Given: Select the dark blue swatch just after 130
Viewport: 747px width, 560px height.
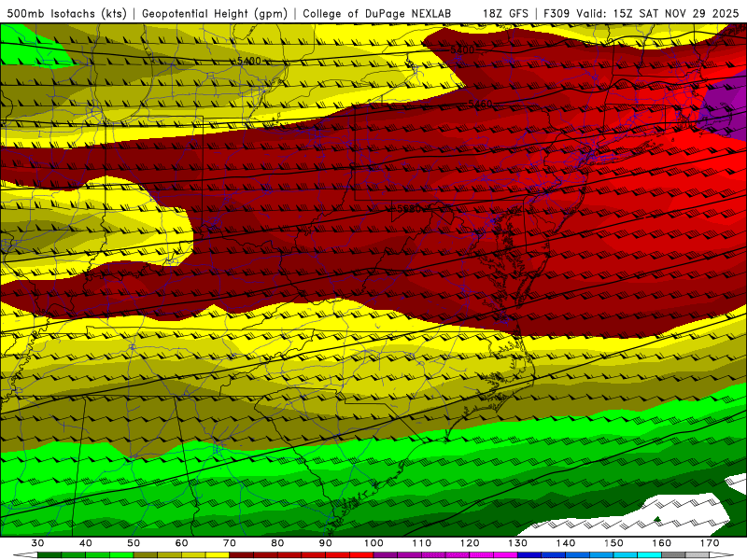Looking at the screenshot, I should click(529, 555).
